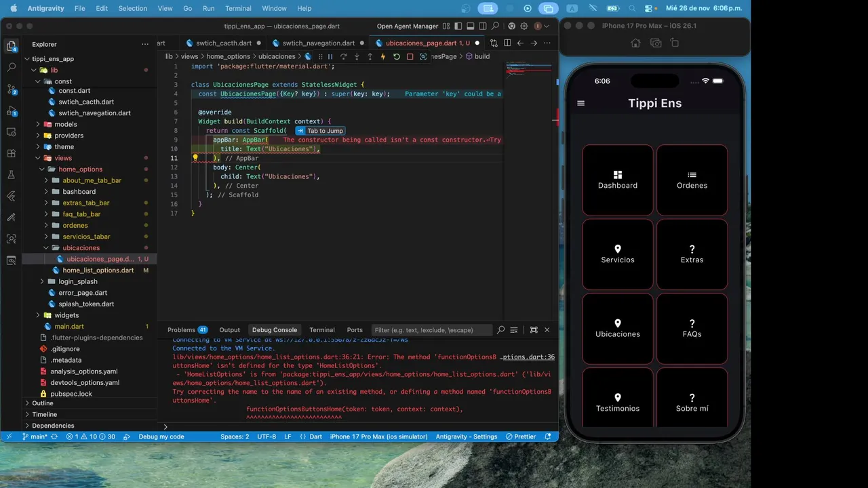The image size is (868, 488).
Task: Pause the debug session
Action: click(330, 57)
